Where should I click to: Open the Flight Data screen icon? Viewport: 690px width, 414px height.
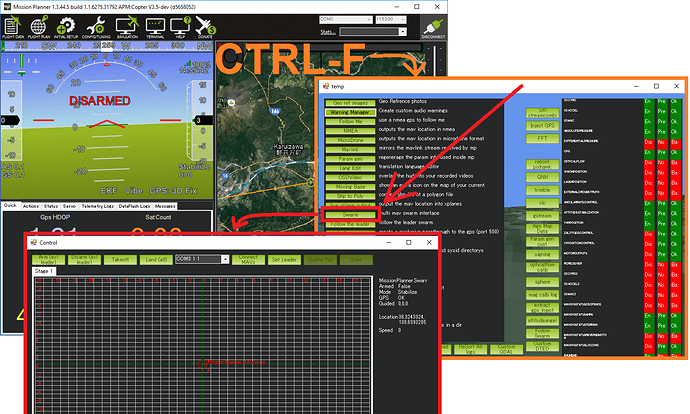tap(12, 27)
